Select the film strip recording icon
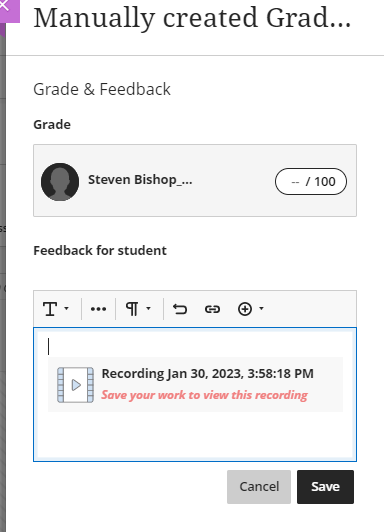The width and height of the screenshot is (384, 532). click(75, 385)
